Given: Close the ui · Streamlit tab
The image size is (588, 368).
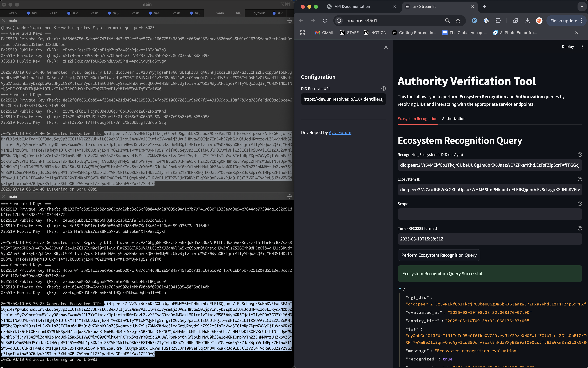Looking at the screenshot, I should pyautogui.click(x=473, y=7).
